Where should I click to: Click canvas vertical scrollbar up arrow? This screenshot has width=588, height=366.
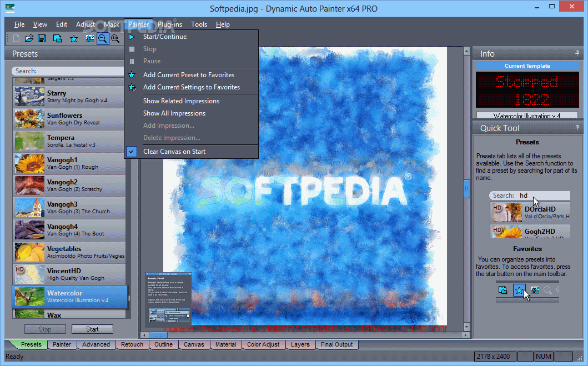tap(466, 51)
